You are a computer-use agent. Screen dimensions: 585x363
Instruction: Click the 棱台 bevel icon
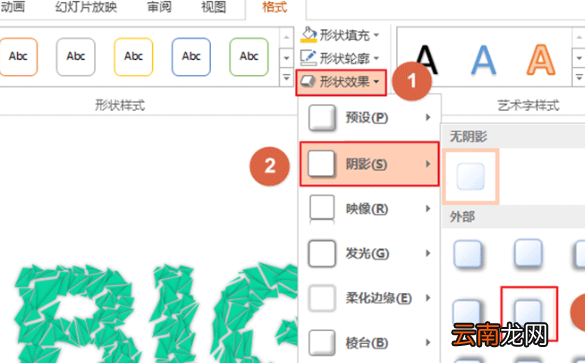point(322,343)
